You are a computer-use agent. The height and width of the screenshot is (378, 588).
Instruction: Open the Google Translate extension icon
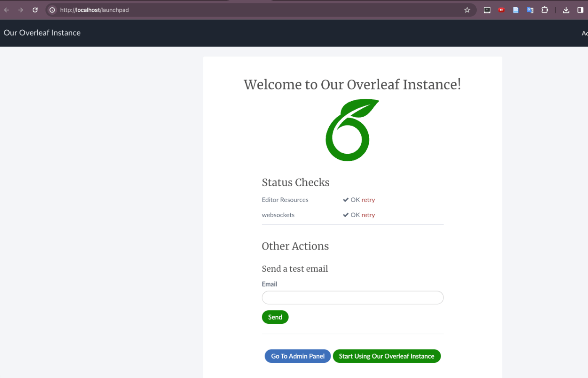(x=530, y=10)
